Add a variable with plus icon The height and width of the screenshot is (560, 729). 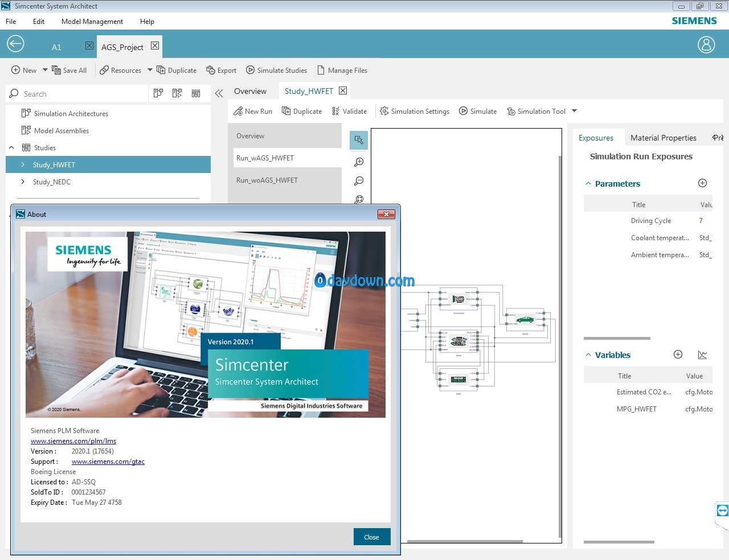678,354
